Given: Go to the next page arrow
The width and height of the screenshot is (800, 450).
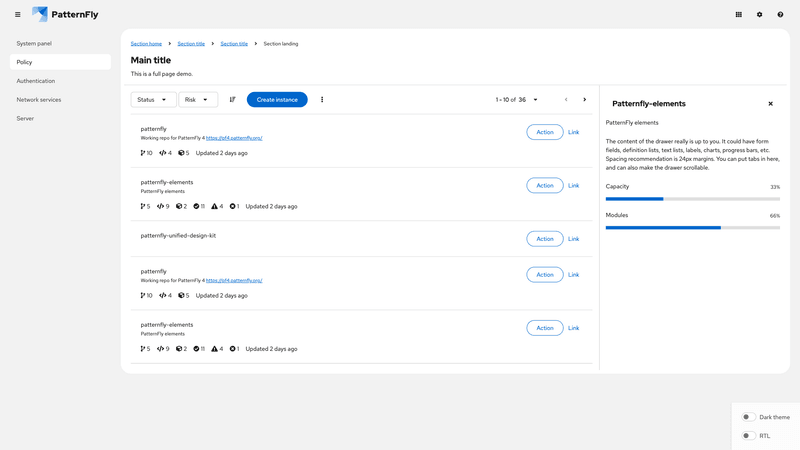Looking at the screenshot, I should 585,99.
